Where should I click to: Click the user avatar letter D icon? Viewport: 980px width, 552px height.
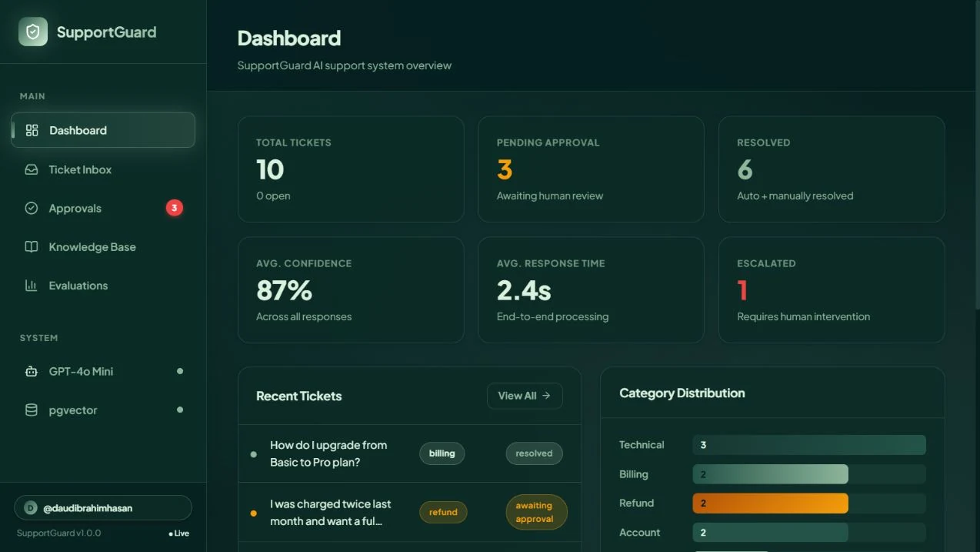[31, 508]
